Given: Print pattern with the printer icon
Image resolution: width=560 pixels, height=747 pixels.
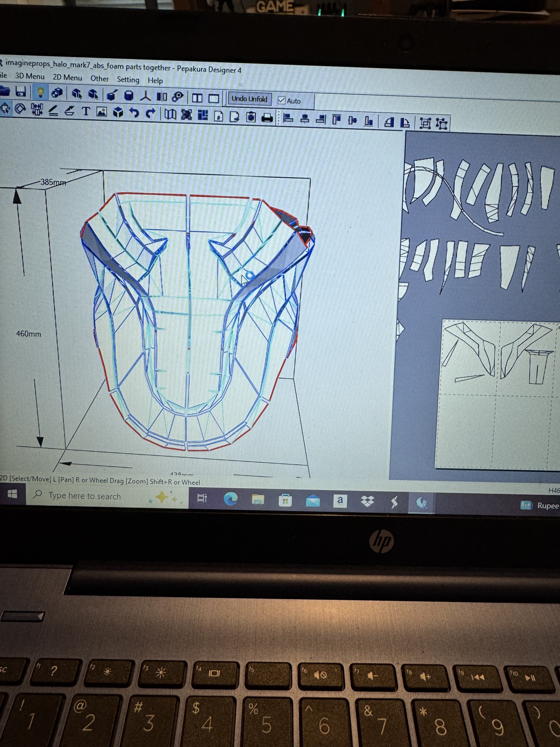Looking at the screenshot, I should coord(267,118).
